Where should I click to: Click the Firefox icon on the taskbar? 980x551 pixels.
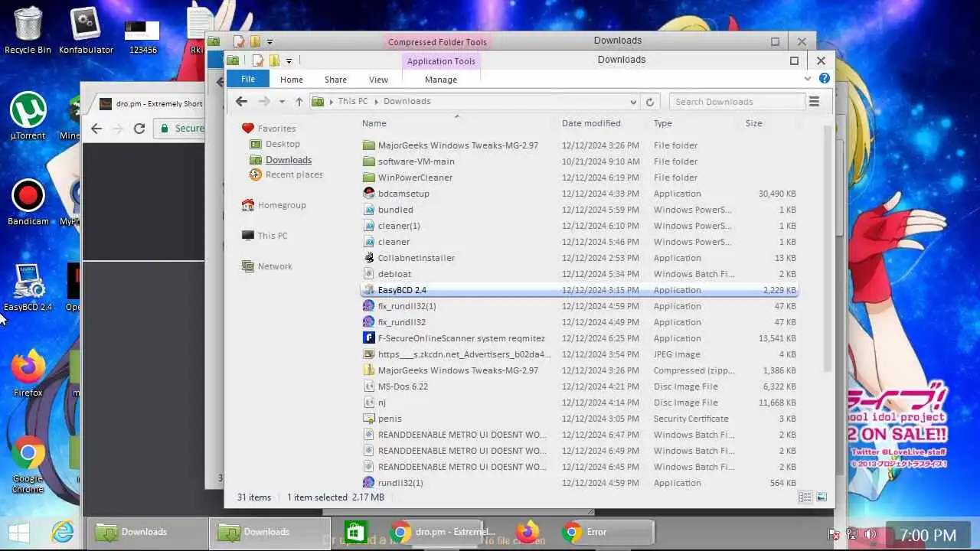click(x=527, y=532)
